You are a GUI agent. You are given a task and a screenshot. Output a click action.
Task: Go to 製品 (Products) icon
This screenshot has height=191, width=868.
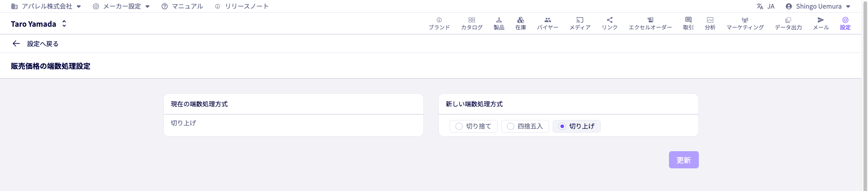pyautogui.click(x=498, y=20)
